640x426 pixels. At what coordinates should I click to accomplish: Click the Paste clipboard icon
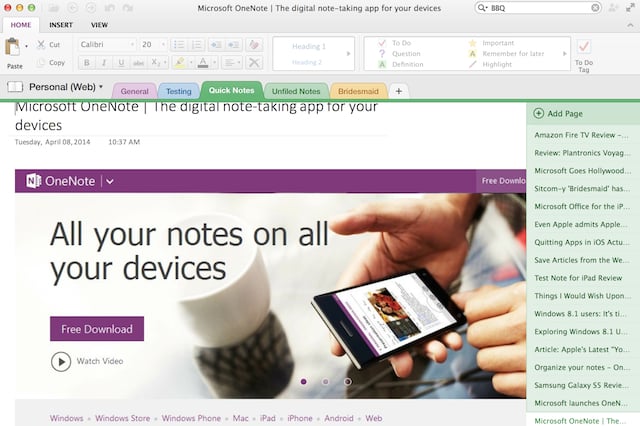pyautogui.click(x=12, y=47)
